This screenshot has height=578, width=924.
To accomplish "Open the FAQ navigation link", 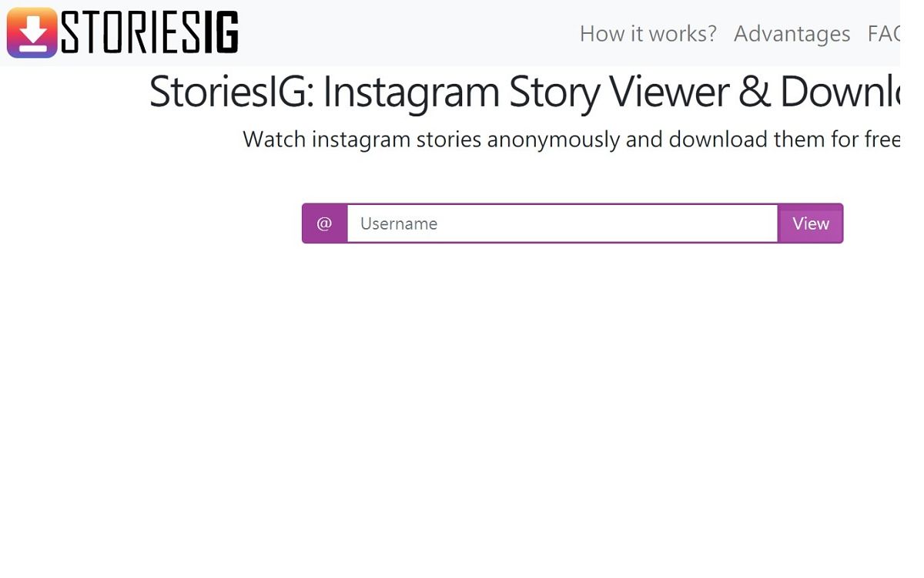I will click(x=884, y=34).
